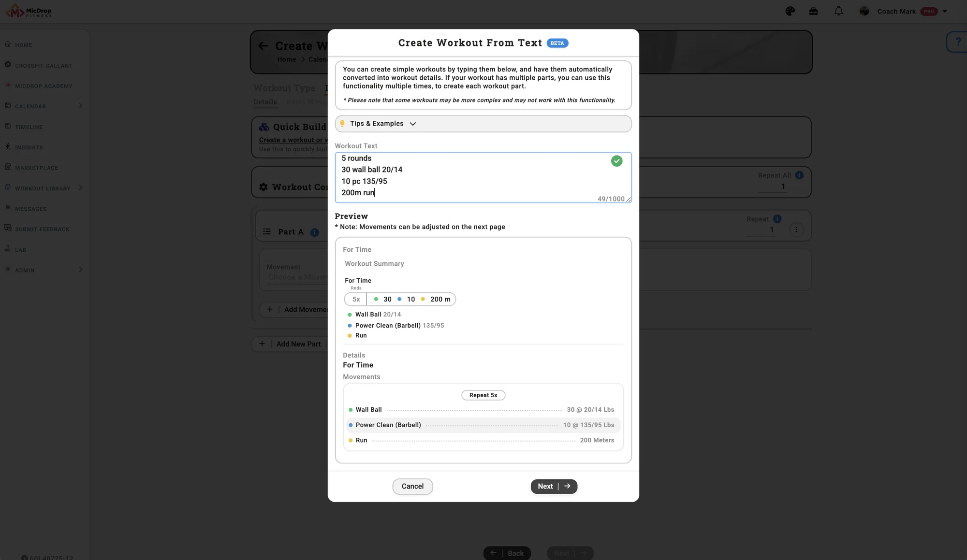The width and height of the screenshot is (967, 560).
Task: Click Add New Part button
Action: (290, 344)
